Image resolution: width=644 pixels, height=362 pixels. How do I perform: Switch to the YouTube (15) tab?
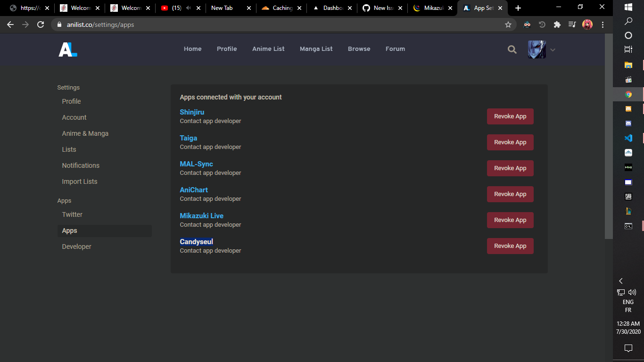coord(181,8)
